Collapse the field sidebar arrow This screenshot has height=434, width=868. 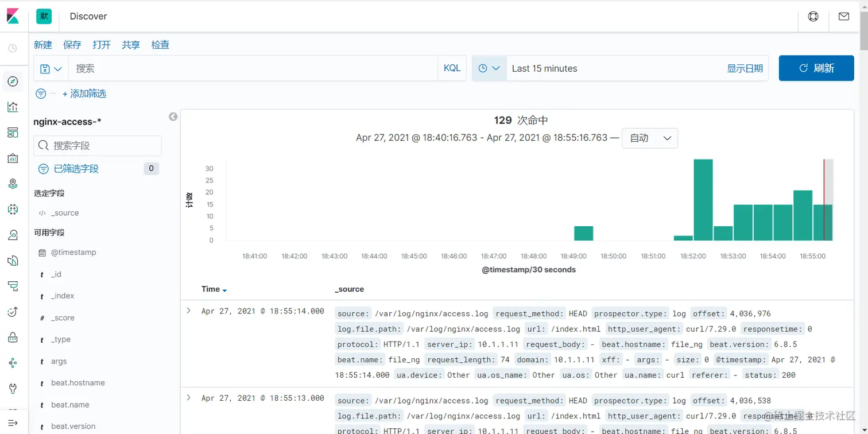coord(173,117)
